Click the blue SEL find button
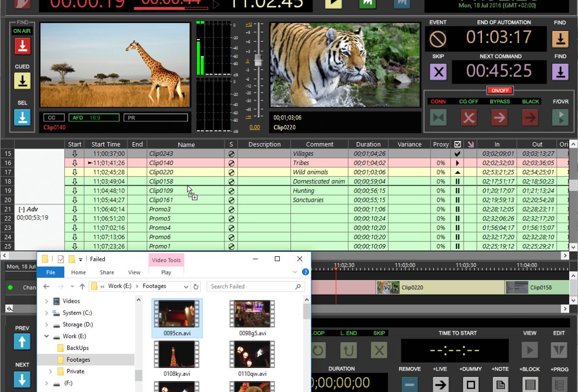This screenshot has height=392, width=578. (x=22, y=118)
